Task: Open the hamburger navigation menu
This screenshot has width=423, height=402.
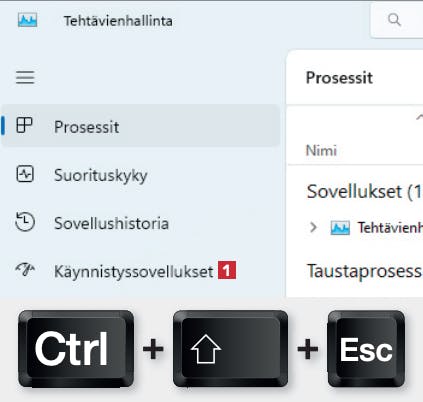Action: [x=25, y=77]
